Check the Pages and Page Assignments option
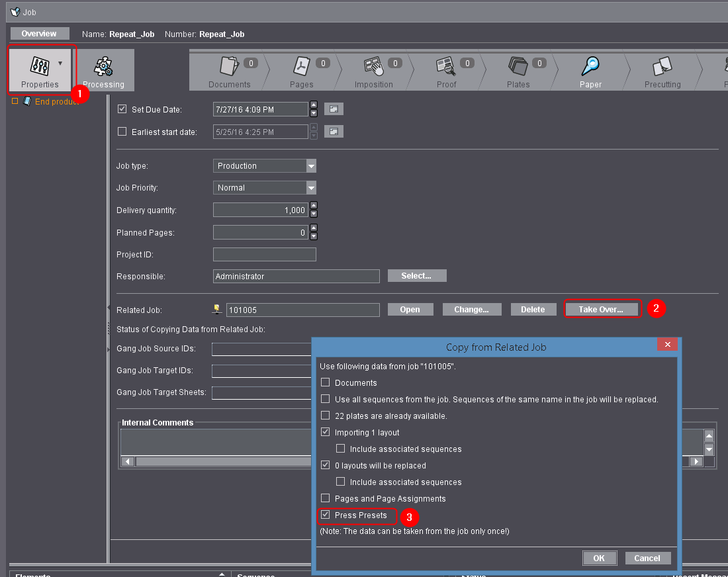Viewport: 728px width, 577px height. 325,498
